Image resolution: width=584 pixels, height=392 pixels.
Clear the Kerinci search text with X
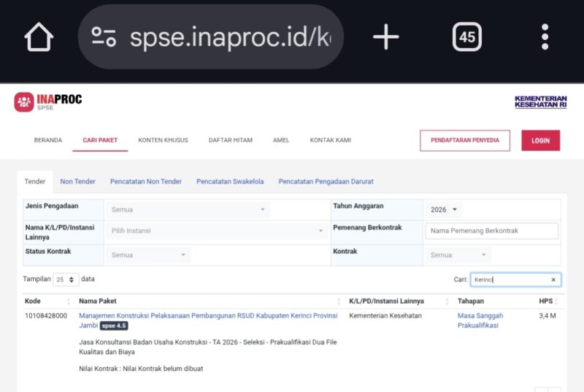click(553, 280)
